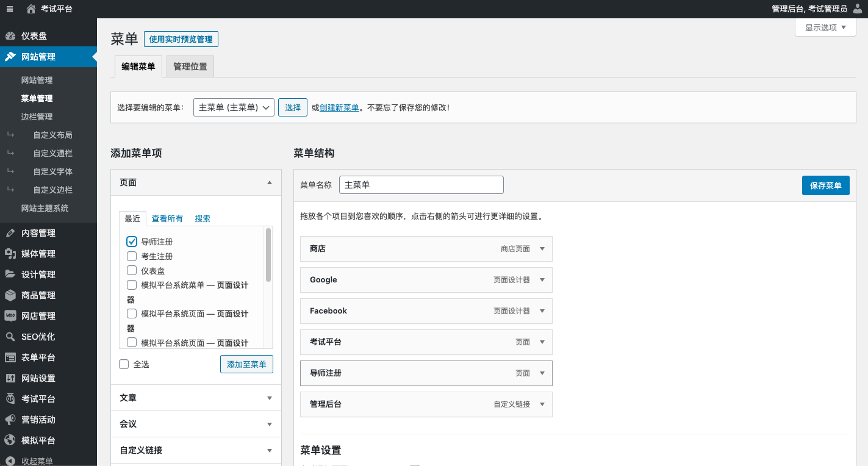Viewport: 868px width, 466px height.
Task: Open SEO优化 magnifier icon in sidebar
Action: pyautogui.click(x=10, y=337)
